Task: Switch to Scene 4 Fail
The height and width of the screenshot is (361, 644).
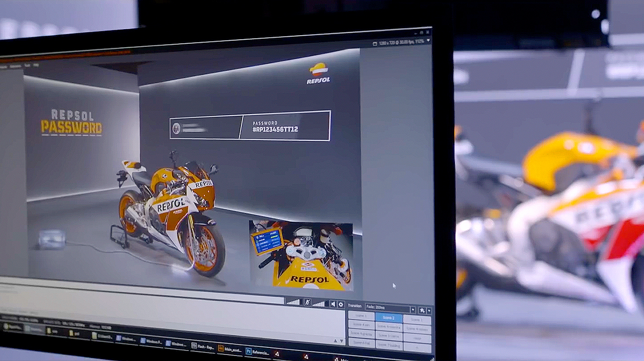Action: pos(361,343)
